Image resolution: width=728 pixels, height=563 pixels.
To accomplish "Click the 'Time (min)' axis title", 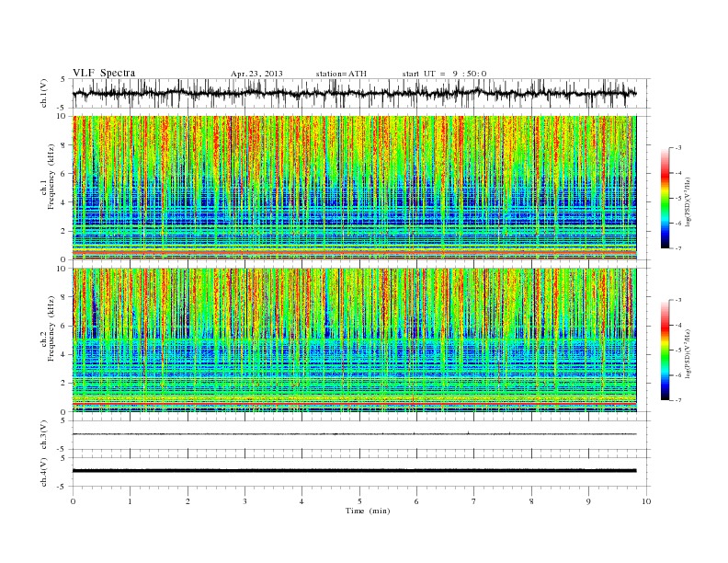I will click(x=368, y=511).
